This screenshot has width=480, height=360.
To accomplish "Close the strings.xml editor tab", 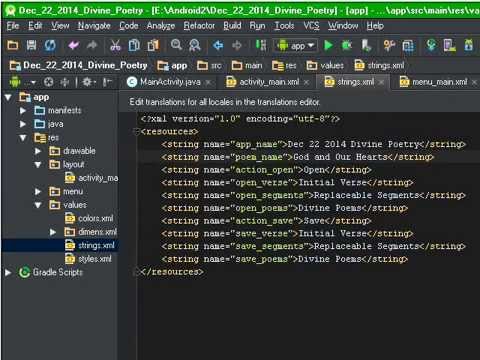I will point(381,82).
